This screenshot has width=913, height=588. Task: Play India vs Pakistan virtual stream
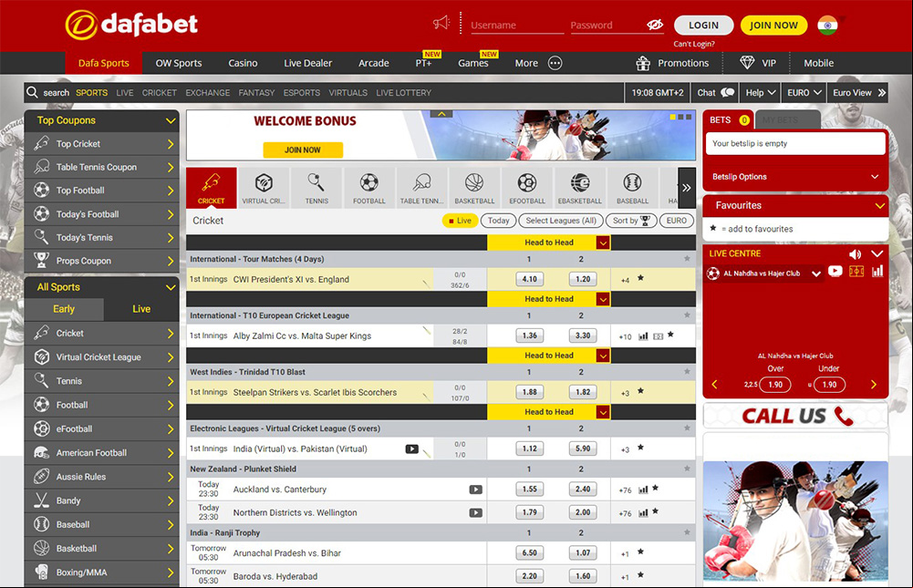411,449
